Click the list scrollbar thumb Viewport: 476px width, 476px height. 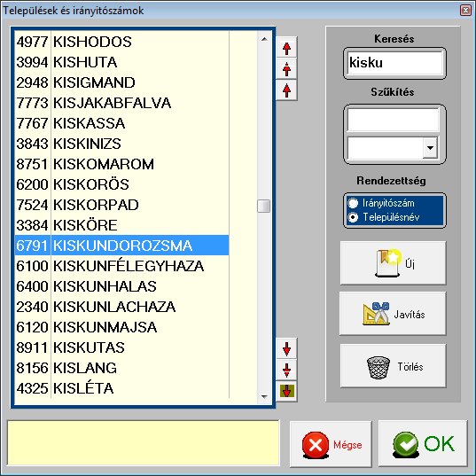coord(263,207)
